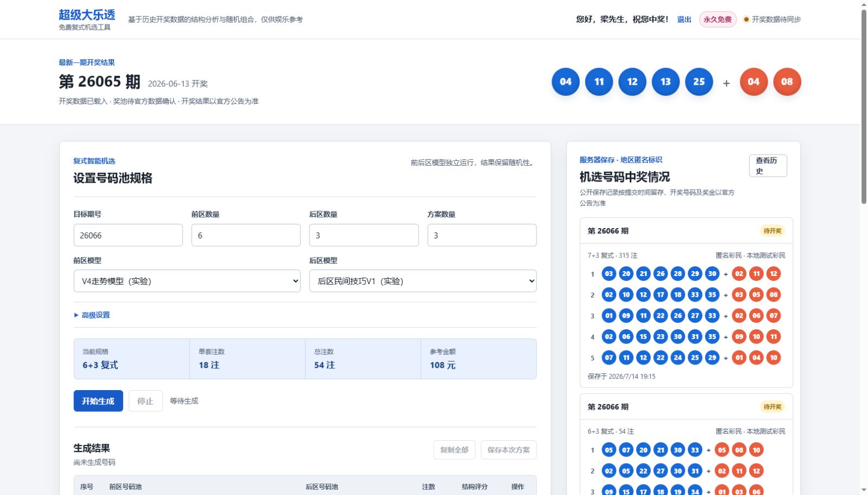868x495 pixels.
Task: Focus the 前区数量 input field
Action: pos(246,235)
